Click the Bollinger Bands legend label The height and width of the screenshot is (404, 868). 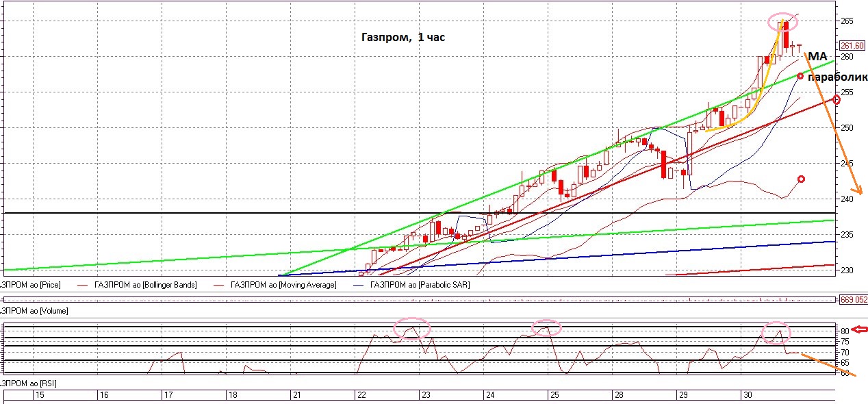coord(144,284)
